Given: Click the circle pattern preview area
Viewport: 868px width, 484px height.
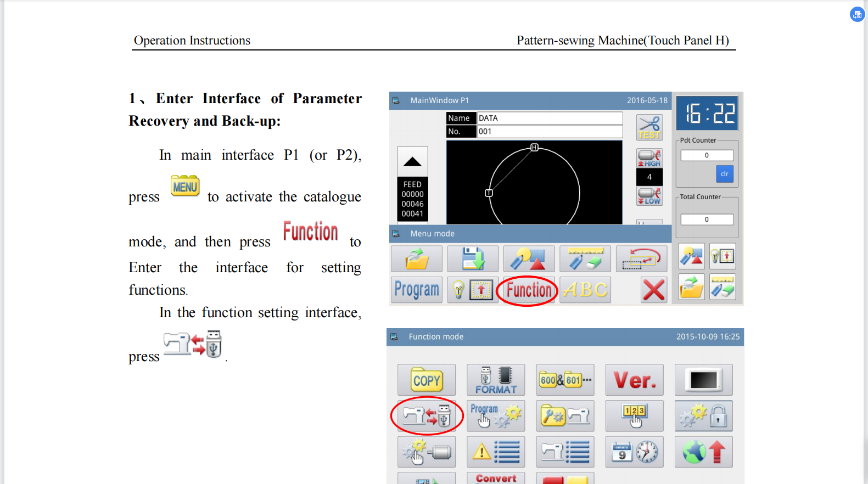Looking at the screenshot, I should [x=534, y=183].
